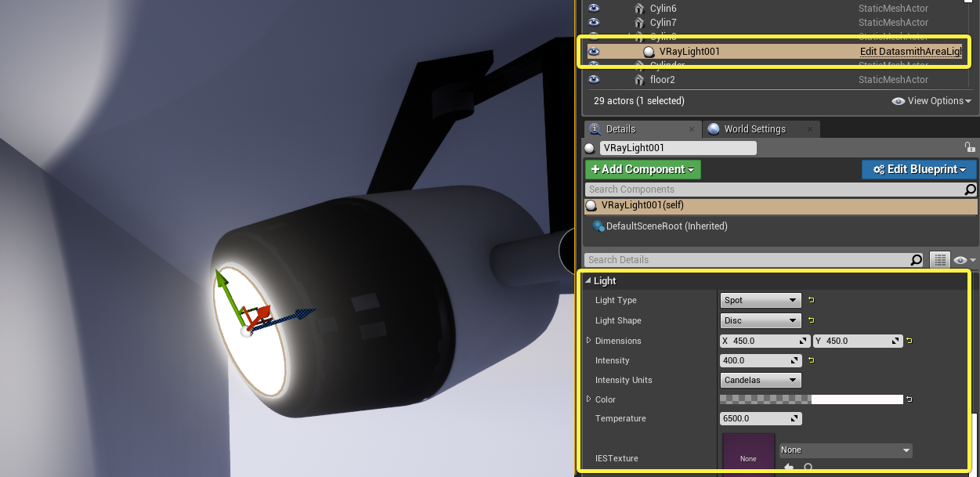Click the Edit Blueprint button
The height and width of the screenshot is (477, 980).
tap(920, 169)
